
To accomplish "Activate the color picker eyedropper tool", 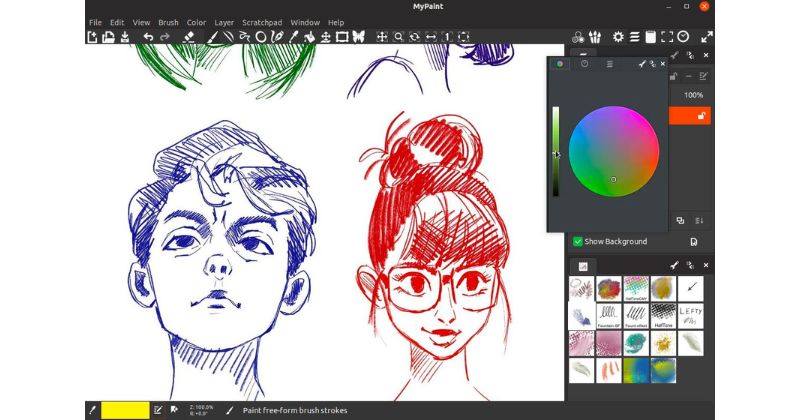I will (x=293, y=37).
